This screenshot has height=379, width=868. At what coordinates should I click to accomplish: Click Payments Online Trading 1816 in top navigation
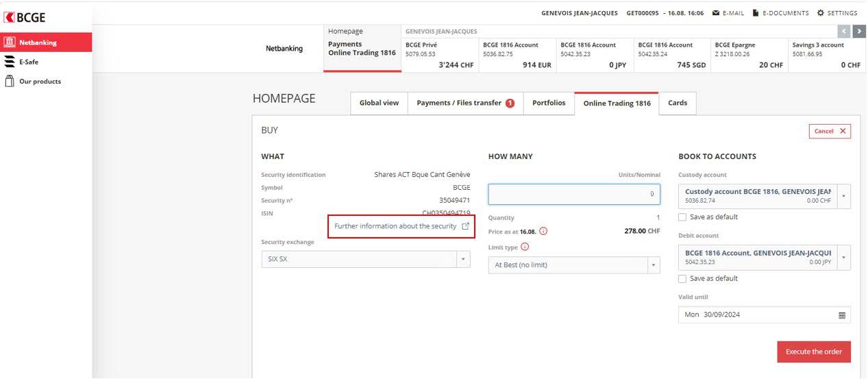point(362,49)
